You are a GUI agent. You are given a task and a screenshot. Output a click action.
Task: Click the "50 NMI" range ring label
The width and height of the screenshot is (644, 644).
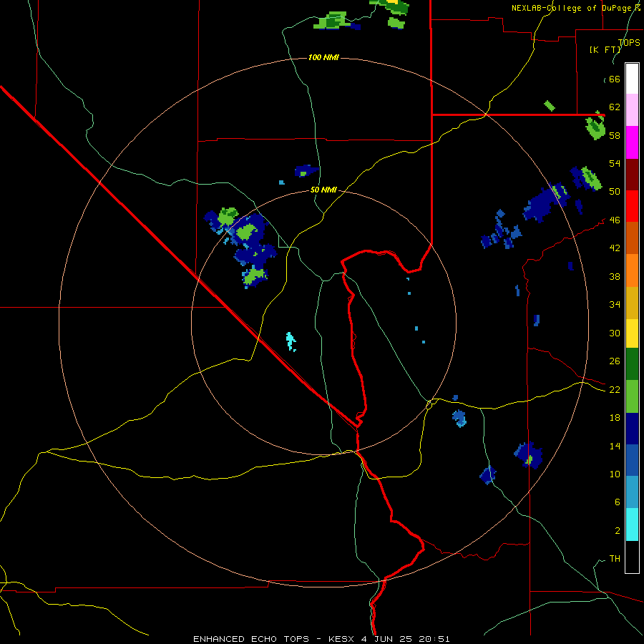tap(323, 190)
